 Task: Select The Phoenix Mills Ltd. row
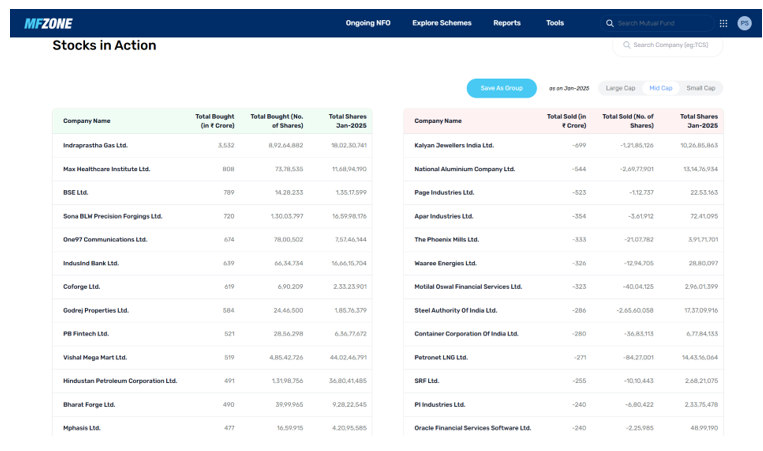563,240
